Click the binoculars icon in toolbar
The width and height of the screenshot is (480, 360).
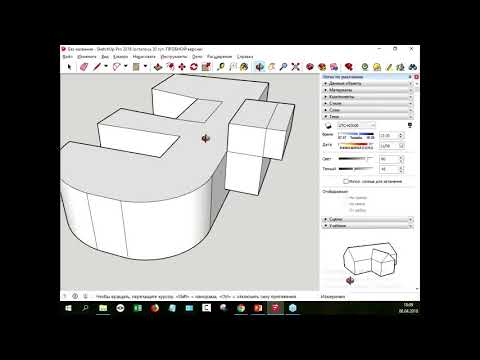[x=413, y=67]
